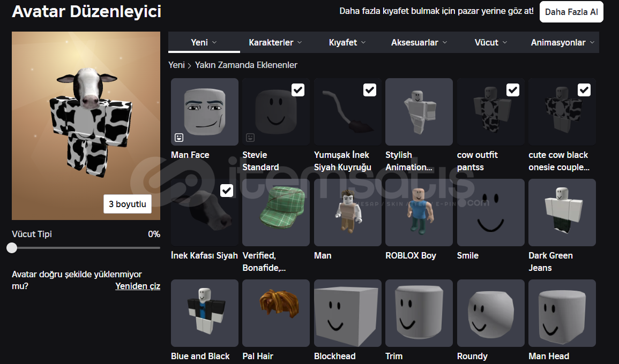Viewport: 619px width, 364px height.
Task: Click the 0% body type value
Action: coord(154,234)
